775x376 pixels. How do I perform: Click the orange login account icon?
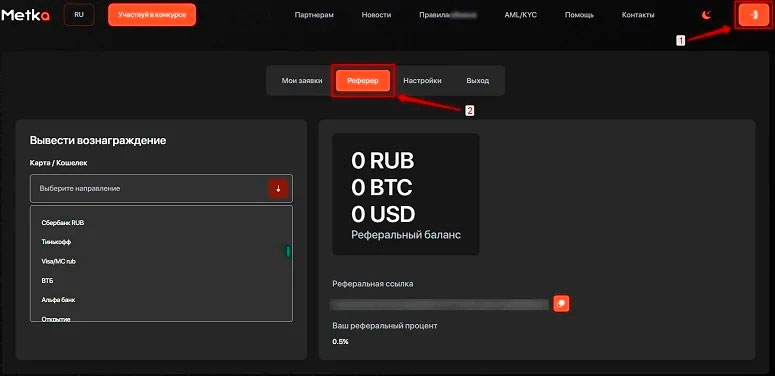tap(754, 15)
